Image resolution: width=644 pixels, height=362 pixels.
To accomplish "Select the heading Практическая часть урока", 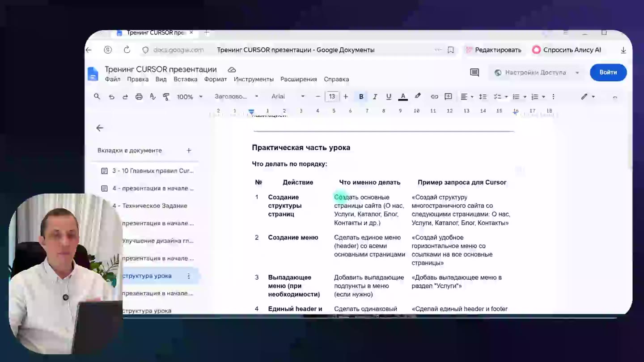I will [301, 147].
